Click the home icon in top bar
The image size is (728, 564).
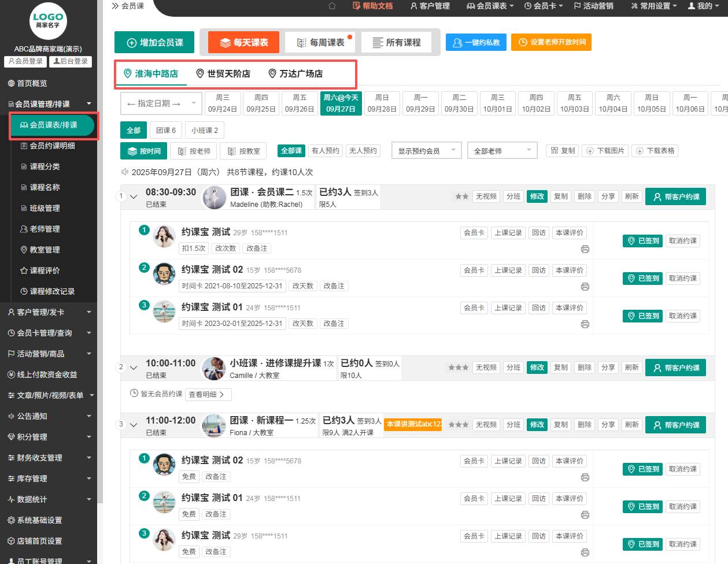point(332,6)
